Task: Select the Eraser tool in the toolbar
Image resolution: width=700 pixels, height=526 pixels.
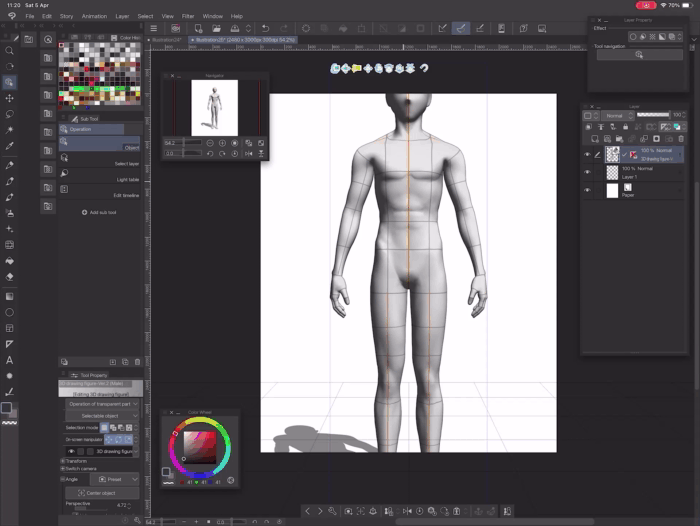Action: tap(10, 277)
